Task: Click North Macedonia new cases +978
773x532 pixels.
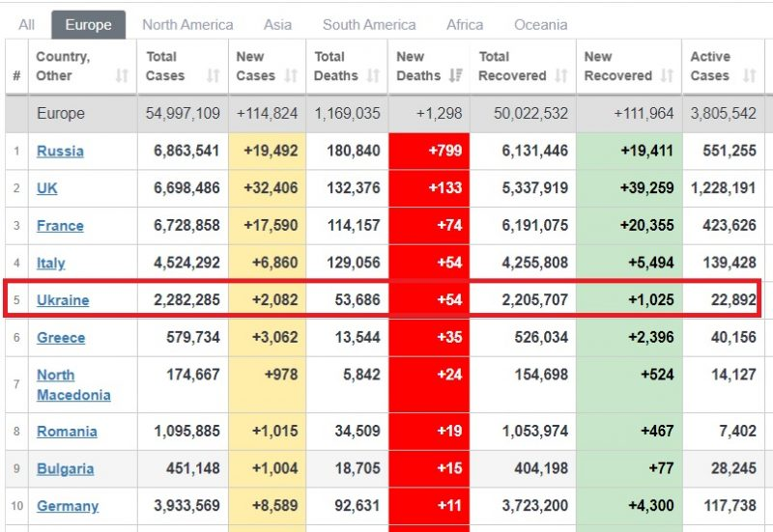Action: tap(281, 375)
